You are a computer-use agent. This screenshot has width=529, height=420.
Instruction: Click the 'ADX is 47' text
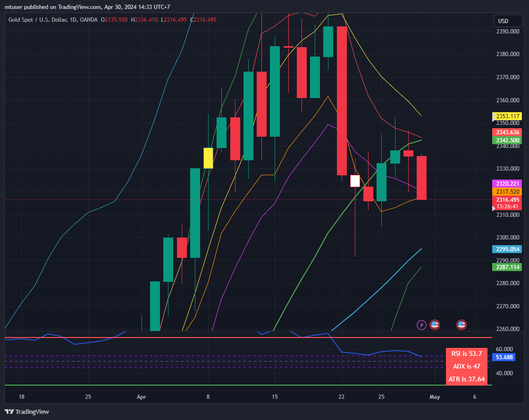click(x=467, y=366)
